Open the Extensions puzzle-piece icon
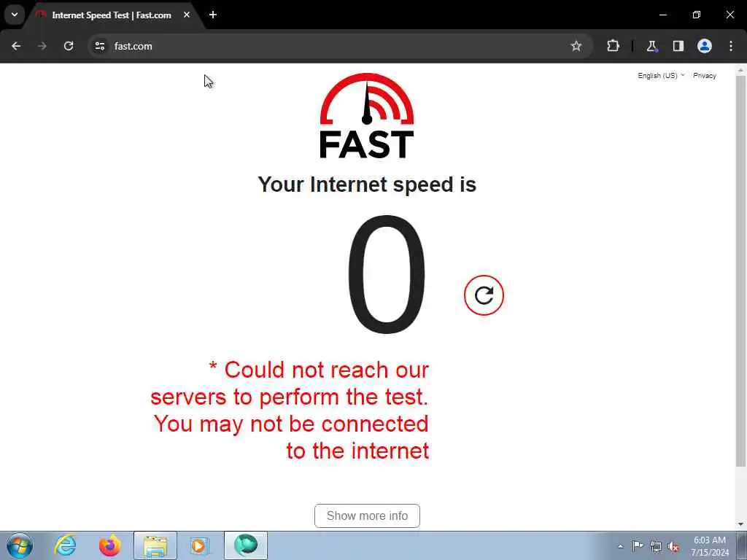 [613, 46]
